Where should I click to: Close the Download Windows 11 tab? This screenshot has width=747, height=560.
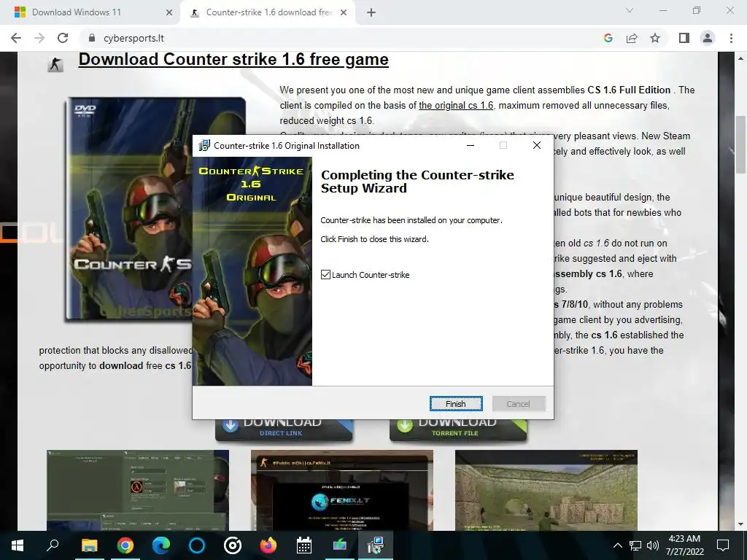(x=169, y=13)
